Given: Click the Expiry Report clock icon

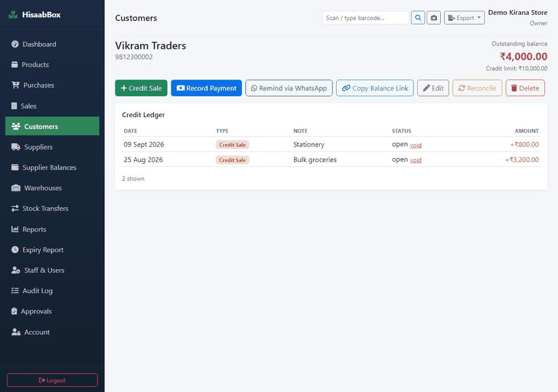Looking at the screenshot, I should 15,249.
